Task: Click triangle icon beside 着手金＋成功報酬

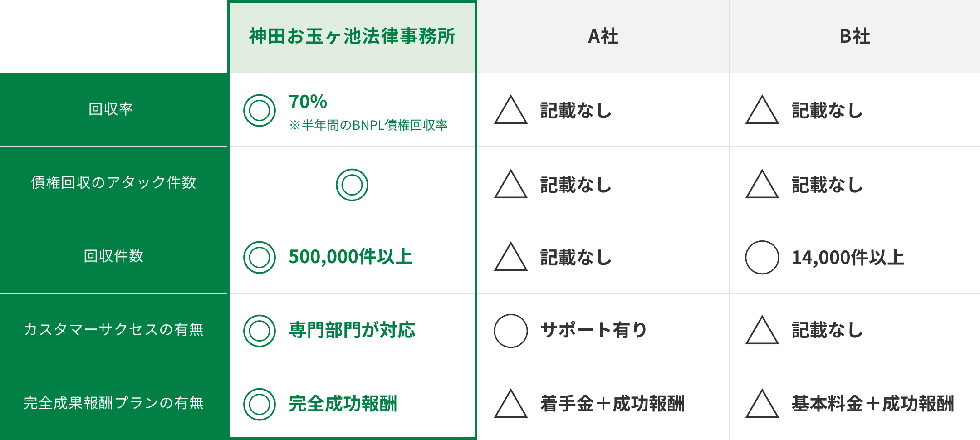Action: (x=511, y=404)
